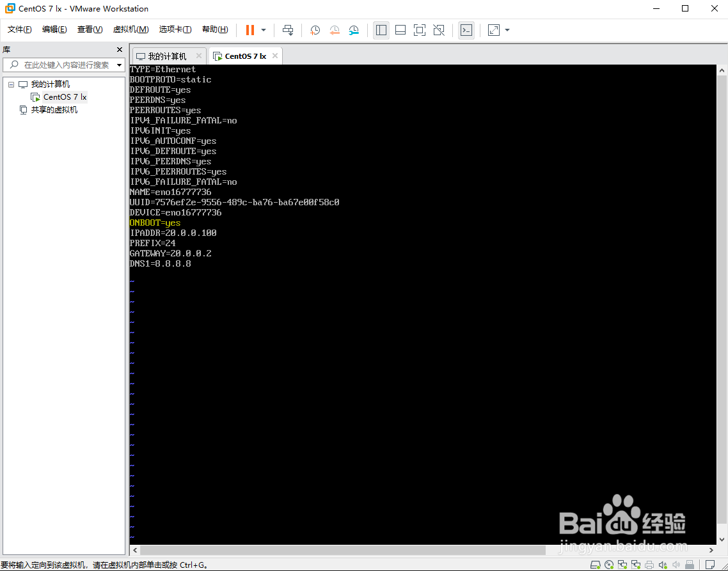Image resolution: width=728 pixels, height=571 pixels.
Task: Select CentOS 7 lx in the library tree
Action: coord(63,97)
